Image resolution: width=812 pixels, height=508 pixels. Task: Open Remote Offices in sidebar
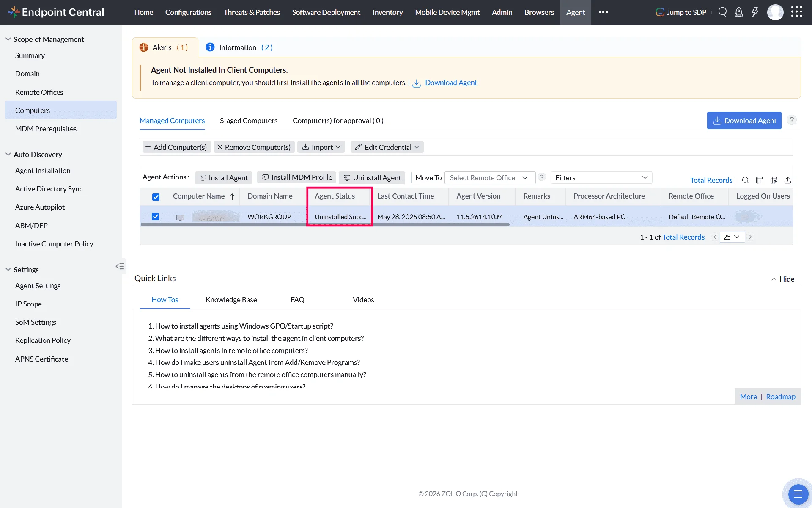[x=39, y=92]
